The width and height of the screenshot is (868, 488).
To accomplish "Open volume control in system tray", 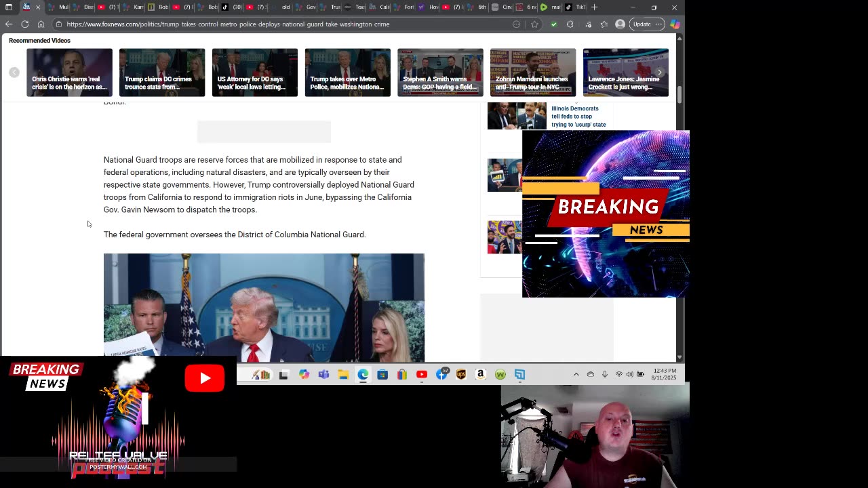I will [x=630, y=374].
